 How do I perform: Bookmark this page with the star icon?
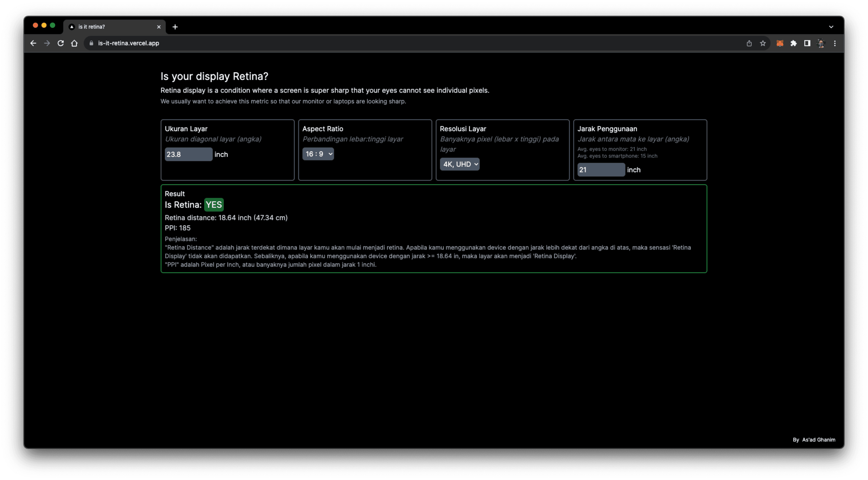pyautogui.click(x=763, y=43)
